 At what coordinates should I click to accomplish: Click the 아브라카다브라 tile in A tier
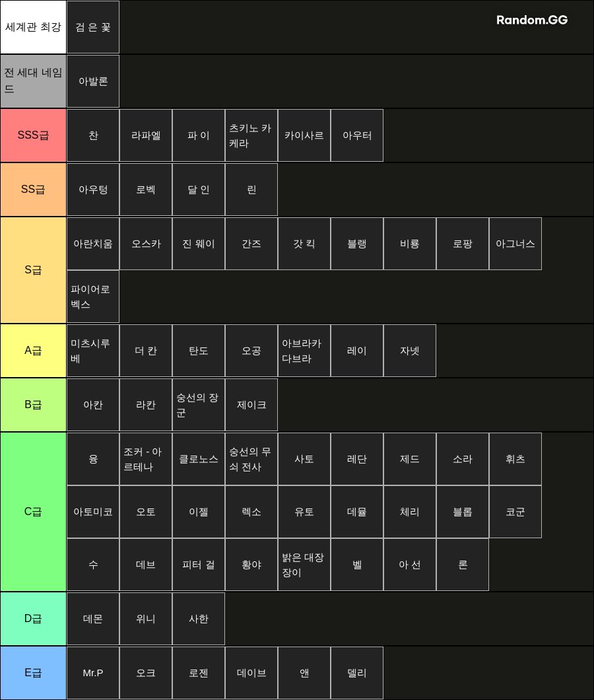[304, 351]
